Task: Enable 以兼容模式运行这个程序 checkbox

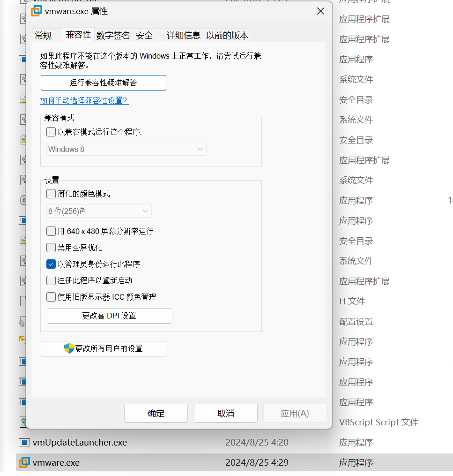Action: (x=51, y=132)
